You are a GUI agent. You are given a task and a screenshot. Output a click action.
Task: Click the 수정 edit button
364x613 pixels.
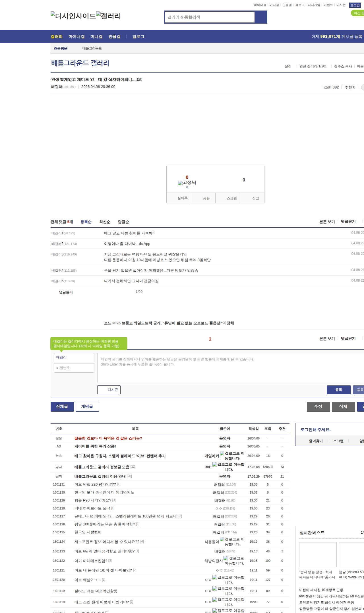pos(318,406)
